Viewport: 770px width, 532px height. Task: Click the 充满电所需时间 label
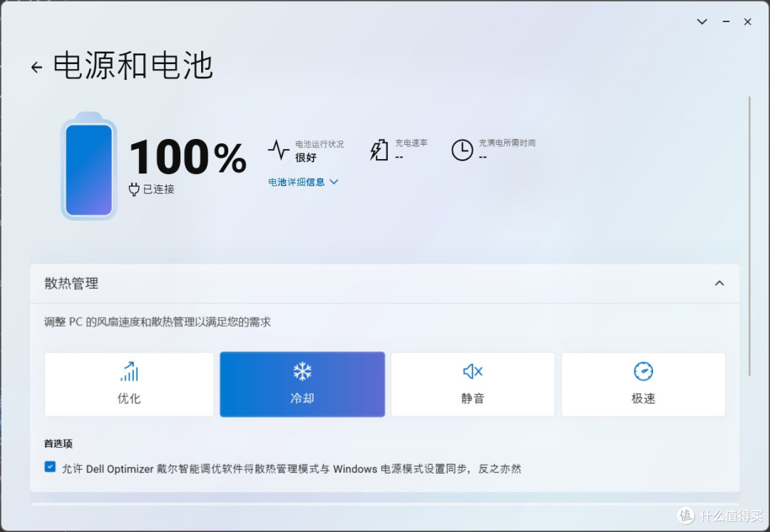pos(507,143)
